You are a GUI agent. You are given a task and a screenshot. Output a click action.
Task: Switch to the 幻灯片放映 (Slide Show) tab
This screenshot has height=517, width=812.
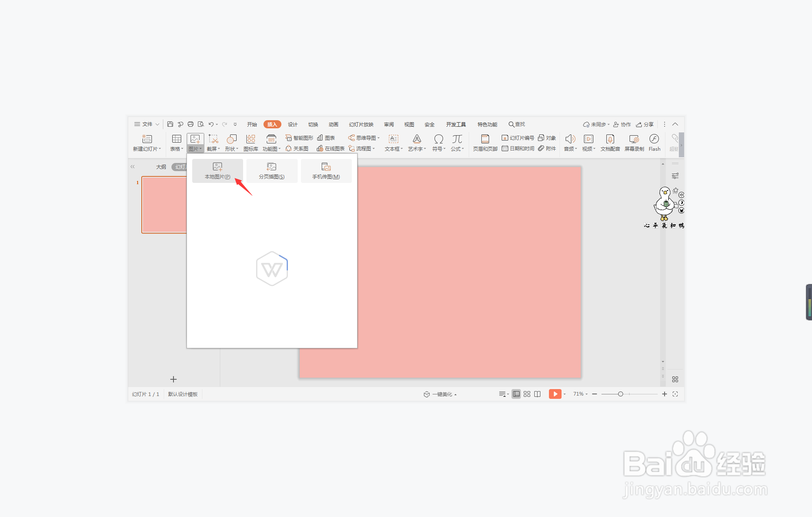coord(361,124)
